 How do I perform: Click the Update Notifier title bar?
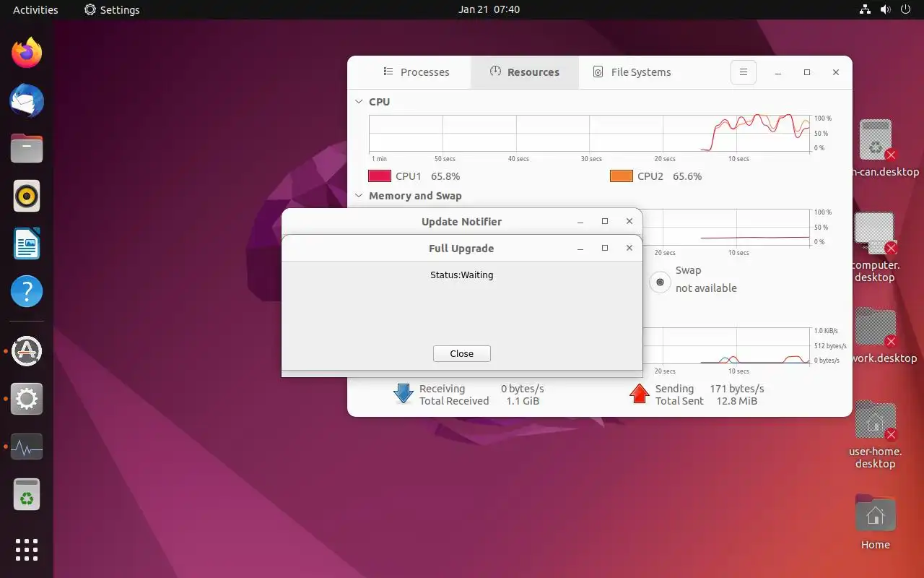coord(462,221)
